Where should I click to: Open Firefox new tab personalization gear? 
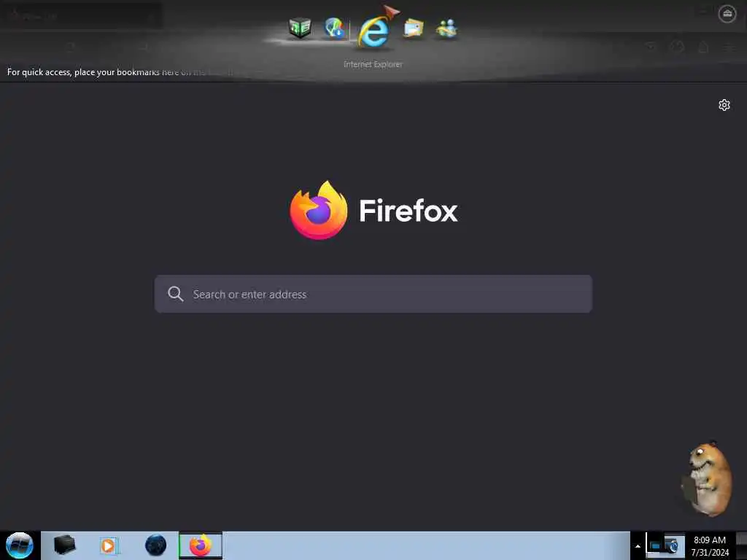tap(724, 105)
